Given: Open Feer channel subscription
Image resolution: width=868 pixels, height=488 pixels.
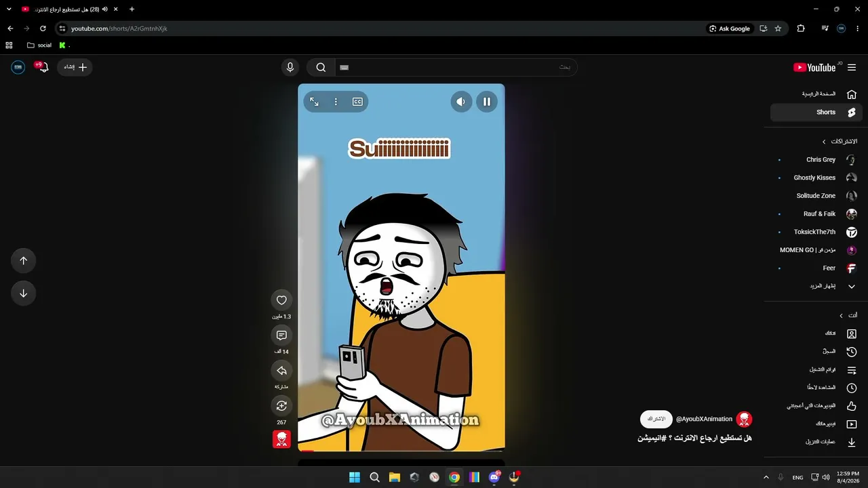Looking at the screenshot, I should (816, 268).
